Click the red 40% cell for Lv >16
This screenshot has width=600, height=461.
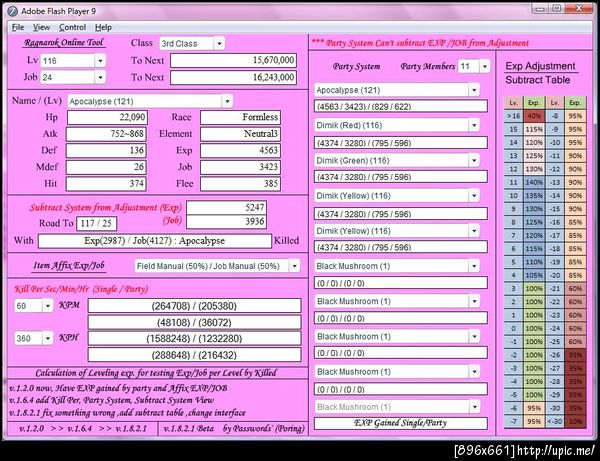(534, 116)
